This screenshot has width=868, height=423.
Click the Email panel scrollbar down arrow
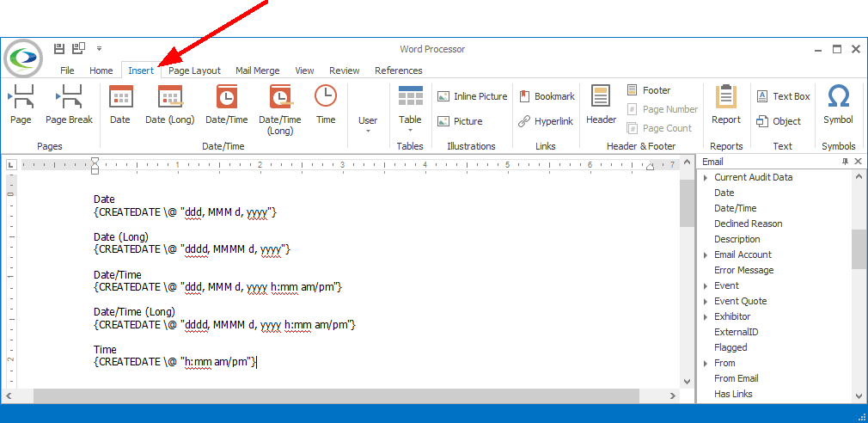[859, 395]
